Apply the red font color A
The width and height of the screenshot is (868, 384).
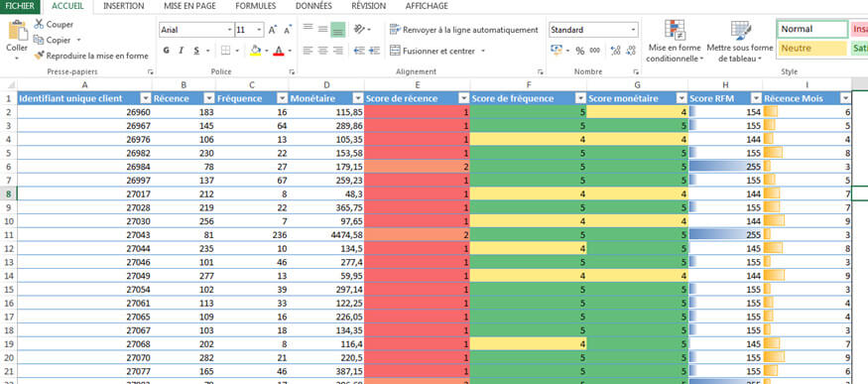(x=279, y=51)
